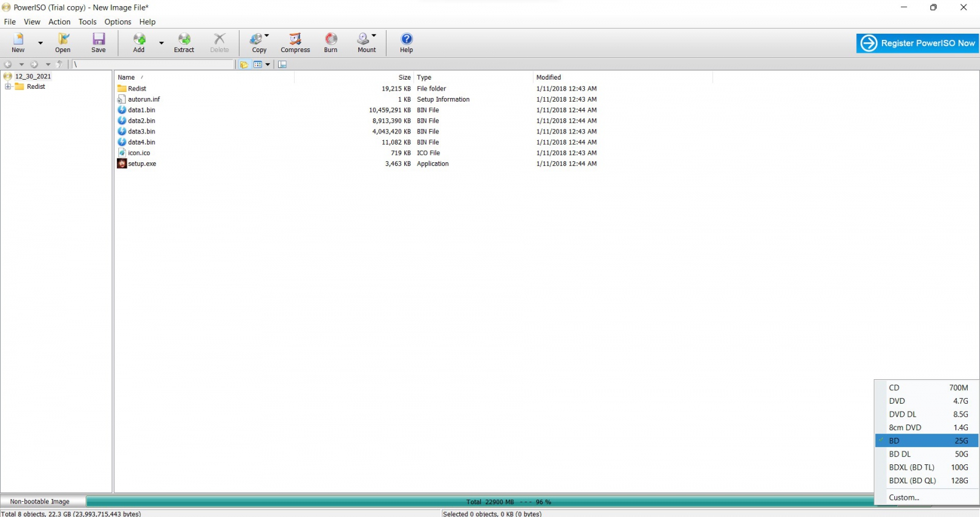Click the Add files toolbar icon
The height and width of the screenshot is (517, 980).
click(139, 43)
